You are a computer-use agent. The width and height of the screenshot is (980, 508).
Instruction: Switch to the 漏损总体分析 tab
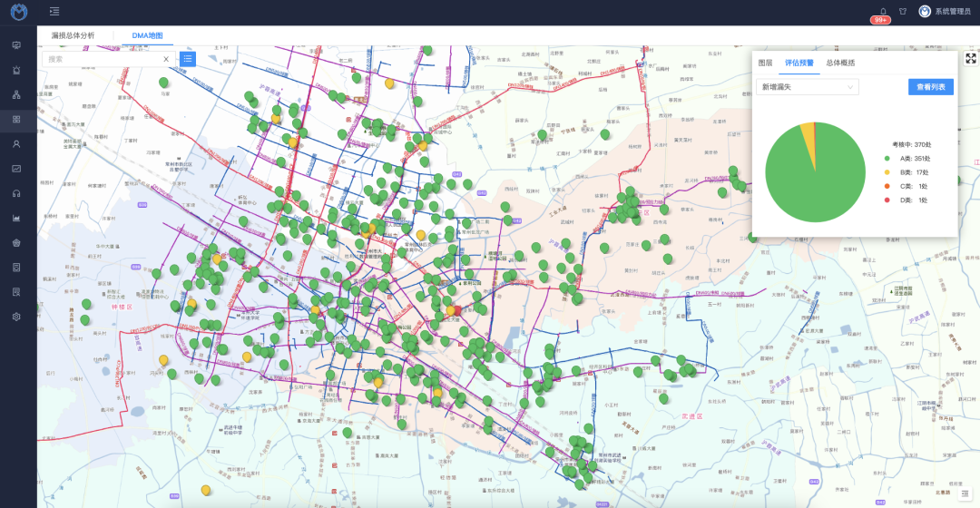coord(73,35)
